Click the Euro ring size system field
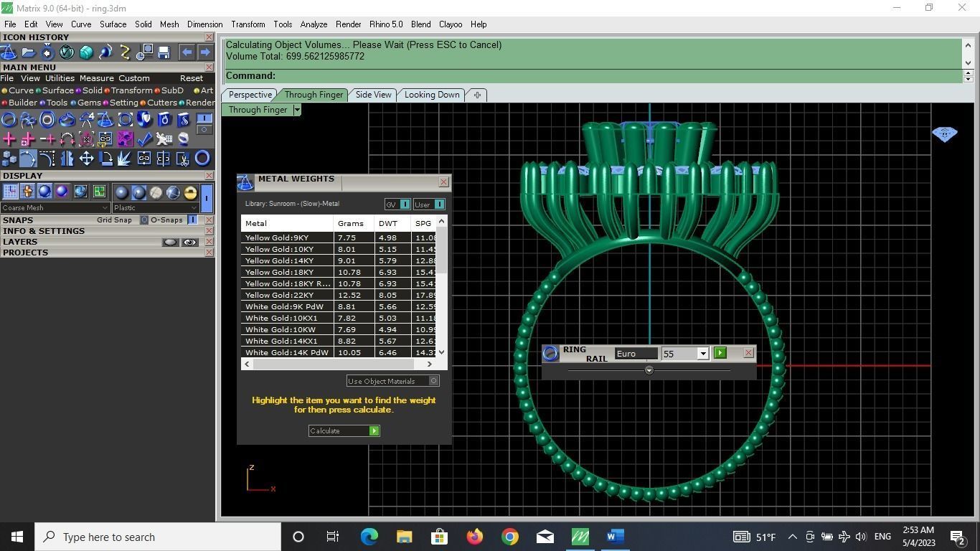Screen dimensions: 980x551 coord(636,354)
